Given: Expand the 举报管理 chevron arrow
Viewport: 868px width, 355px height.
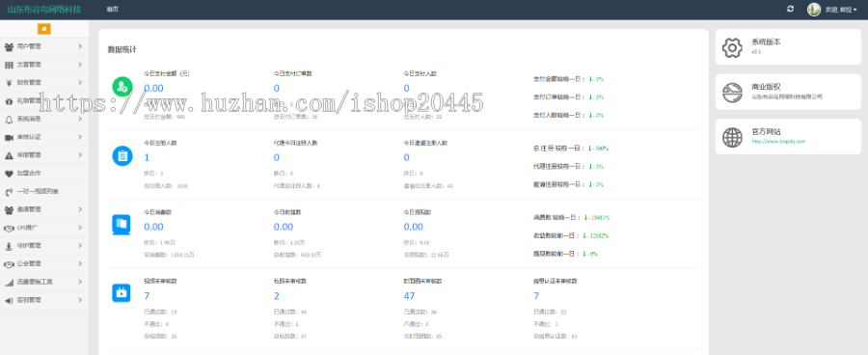Looking at the screenshot, I should [x=80, y=155].
